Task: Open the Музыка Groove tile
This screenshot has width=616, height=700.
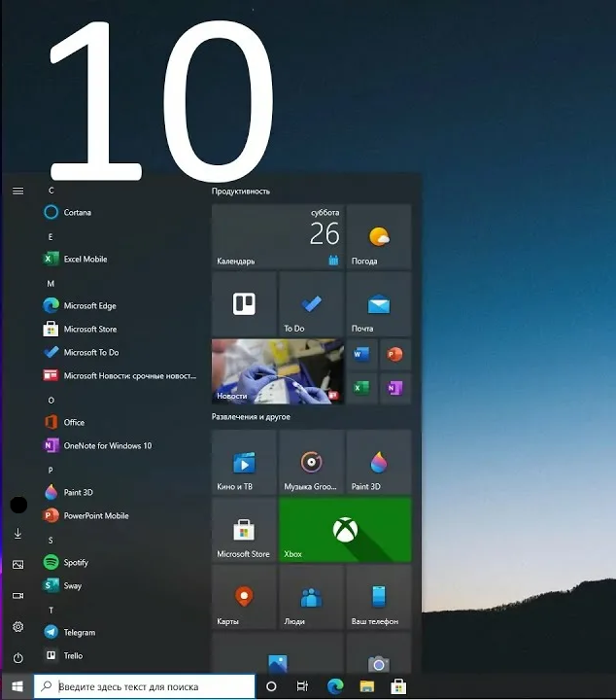Action: [311, 463]
